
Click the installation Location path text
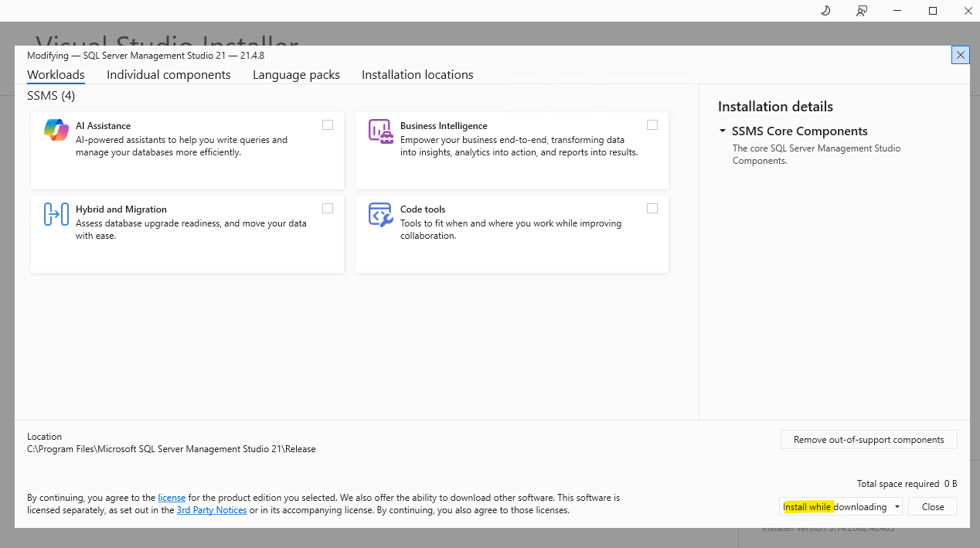172,449
